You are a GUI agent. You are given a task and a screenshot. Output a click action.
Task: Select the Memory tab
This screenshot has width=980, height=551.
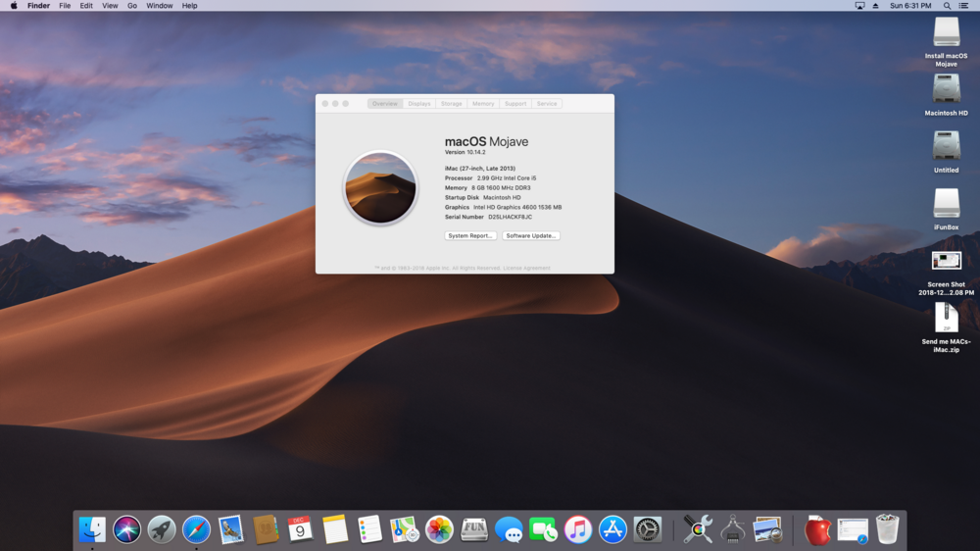482,103
